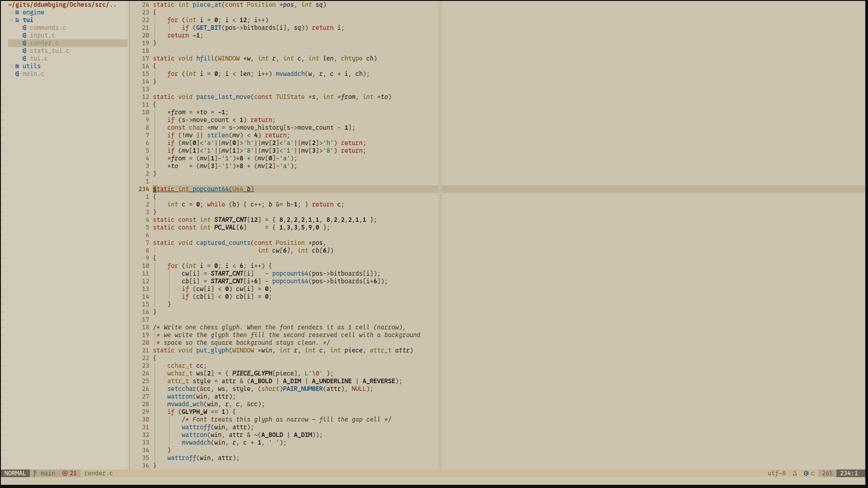Click the mvwadd_wch function call

click(x=185, y=404)
